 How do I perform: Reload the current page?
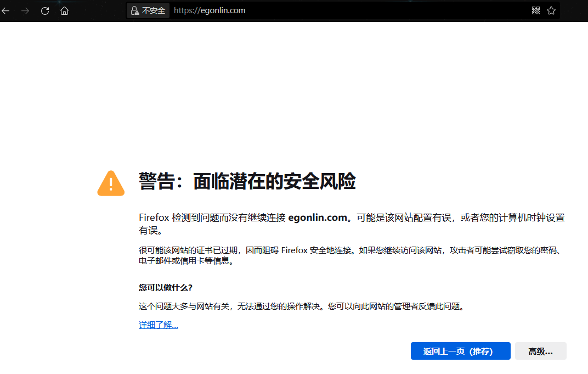(x=45, y=10)
